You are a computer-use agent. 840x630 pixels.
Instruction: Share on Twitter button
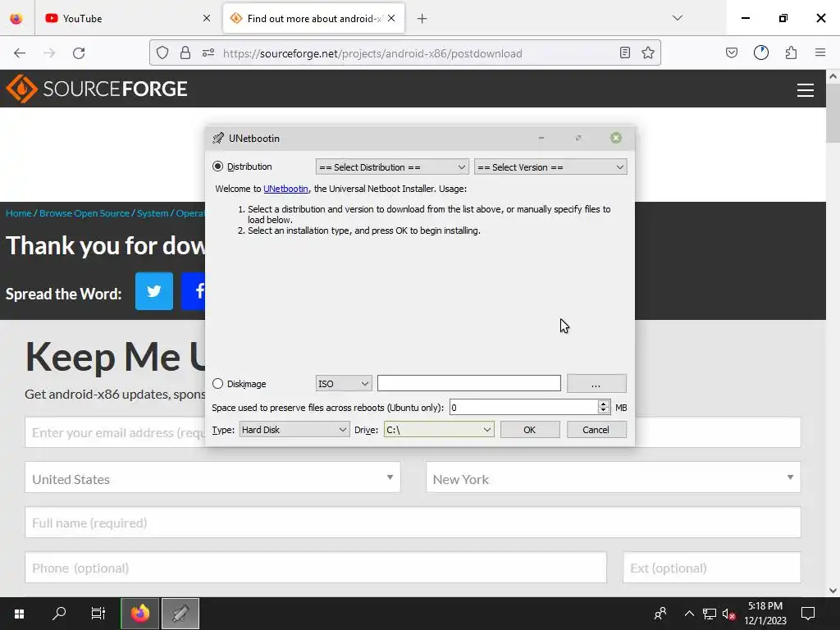[154, 291]
